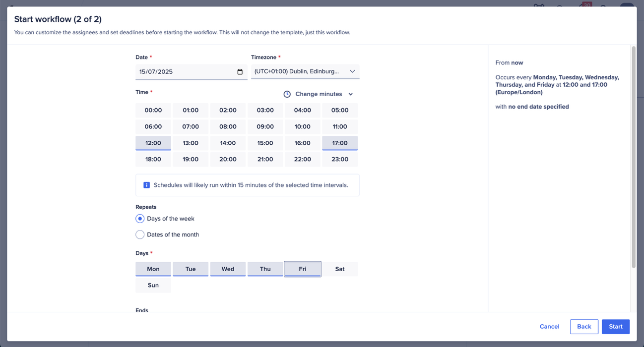This screenshot has width=644, height=347.
Task: Toggle the 11:00 time slot
Action: (x=340, y=126)
